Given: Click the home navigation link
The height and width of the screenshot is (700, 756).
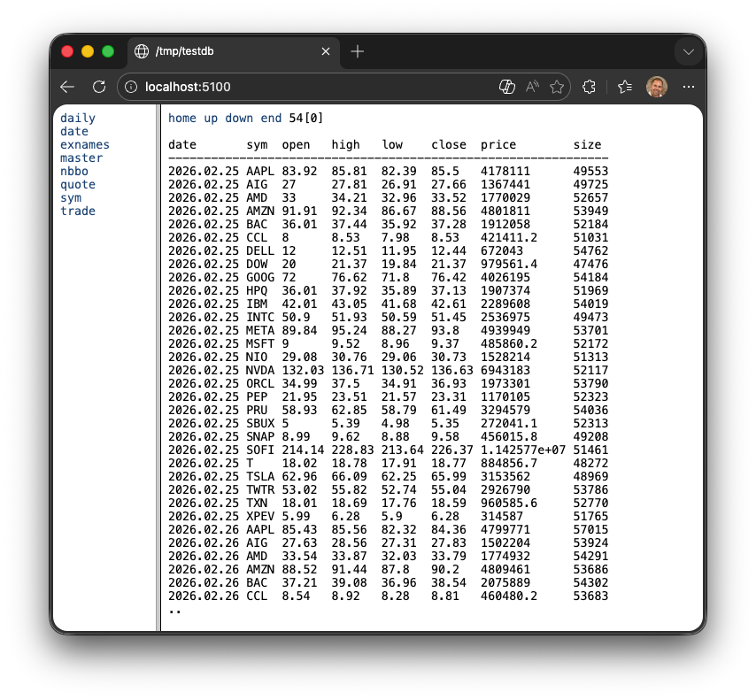Looking at the screenshot, I should pos(181,118).
